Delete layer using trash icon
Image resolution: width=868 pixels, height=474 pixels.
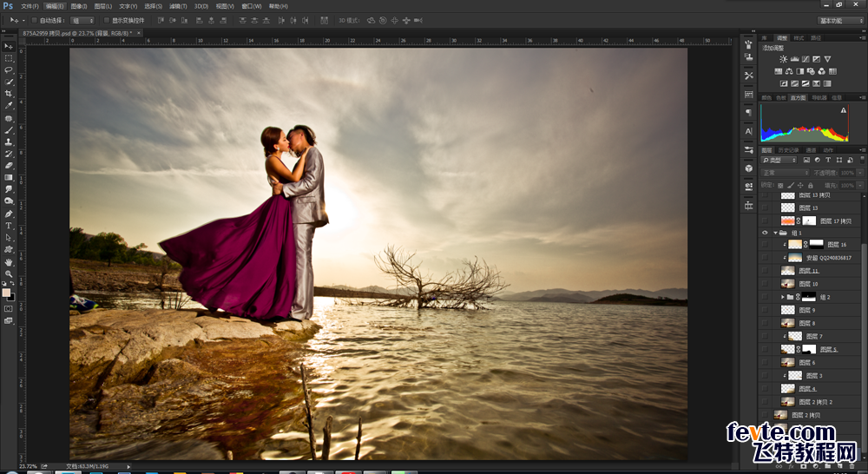853,466
